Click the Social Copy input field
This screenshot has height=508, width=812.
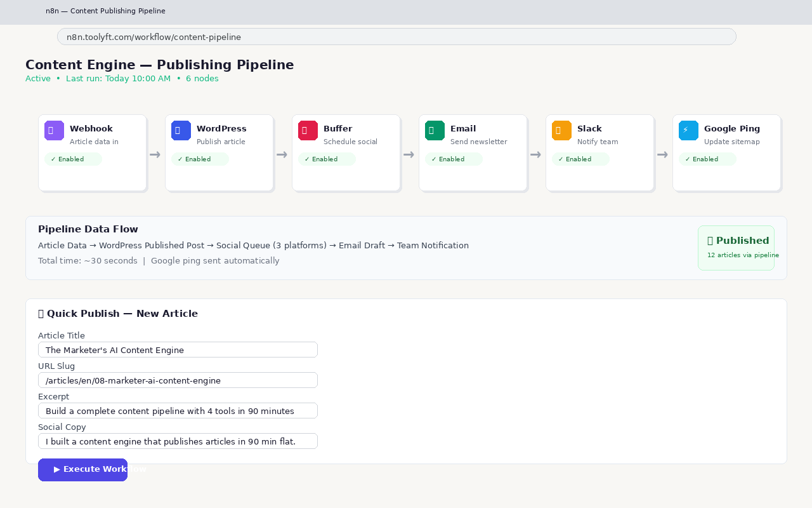point(178,441)
